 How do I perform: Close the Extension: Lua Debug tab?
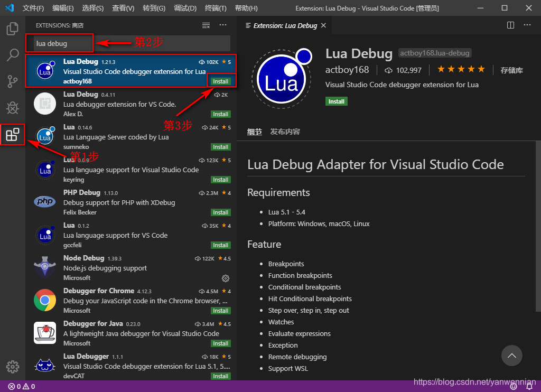pos(323,25)
